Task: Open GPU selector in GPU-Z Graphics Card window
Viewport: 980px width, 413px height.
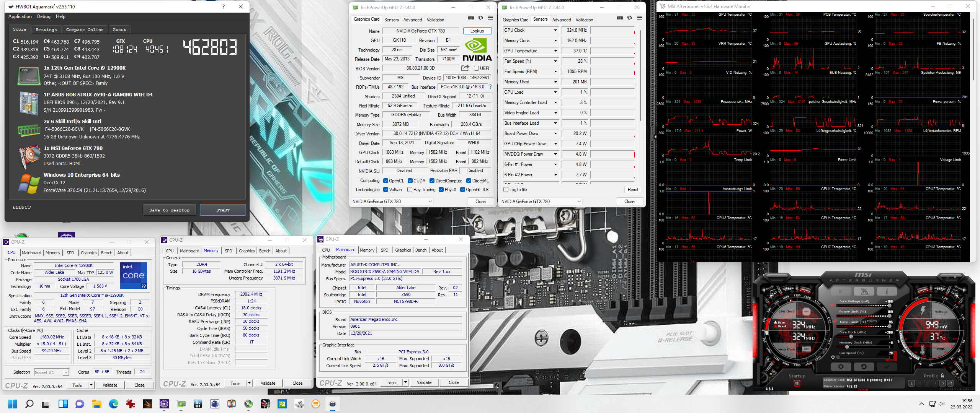Action: [392, 202]
